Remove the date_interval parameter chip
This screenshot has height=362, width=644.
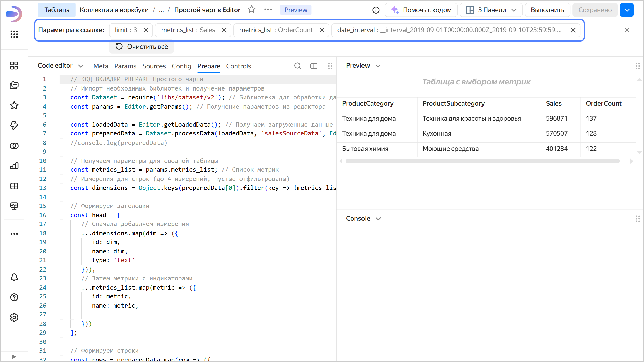point(573,30)
